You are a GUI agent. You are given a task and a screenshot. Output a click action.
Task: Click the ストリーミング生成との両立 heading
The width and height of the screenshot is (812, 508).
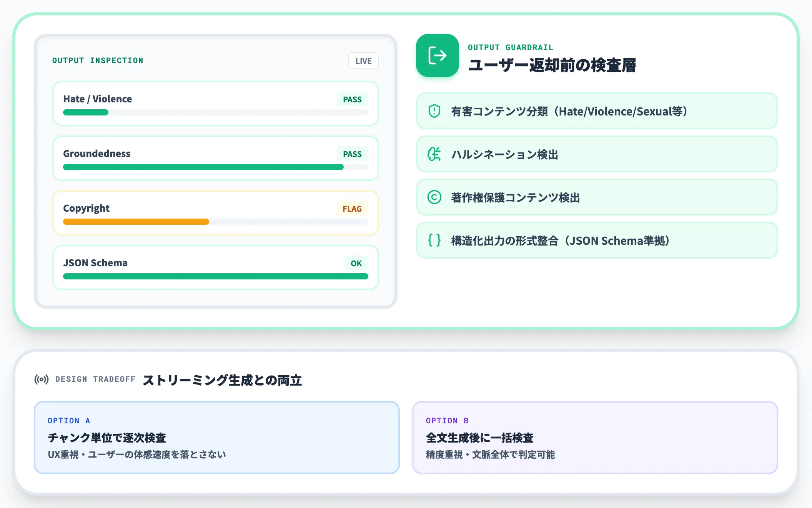[x=222, y=380]
